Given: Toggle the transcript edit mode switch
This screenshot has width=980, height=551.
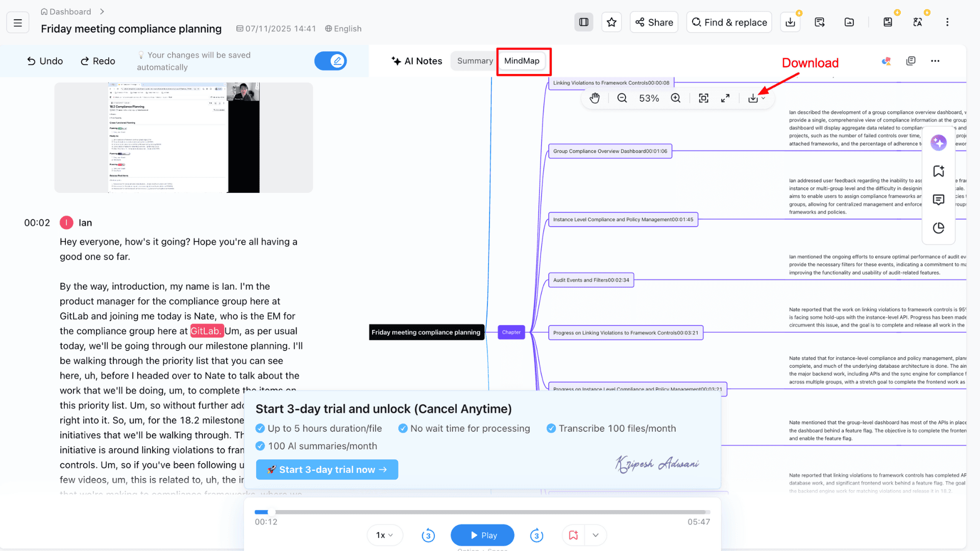Looking at the screenshot, I should [330, 61].
